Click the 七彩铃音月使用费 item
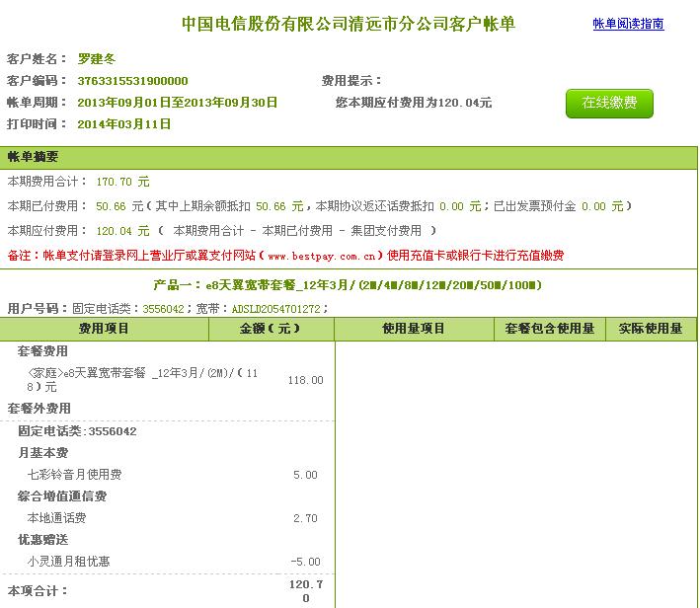 74,475
